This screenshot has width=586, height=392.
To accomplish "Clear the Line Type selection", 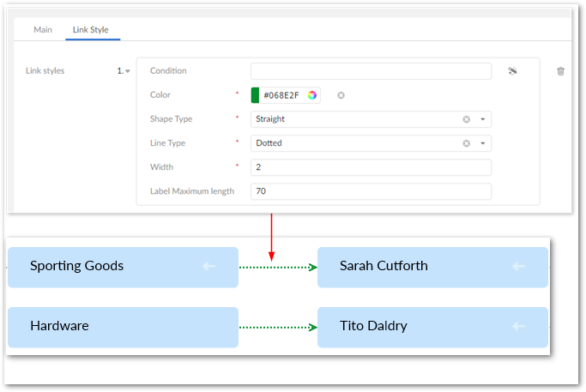I will point(467,143).
